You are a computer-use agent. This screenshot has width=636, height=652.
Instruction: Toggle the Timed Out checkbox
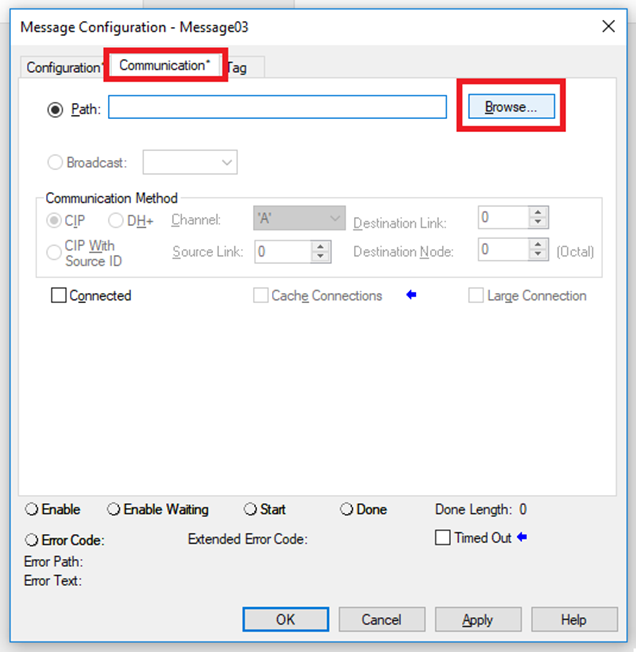coord(443,538)
